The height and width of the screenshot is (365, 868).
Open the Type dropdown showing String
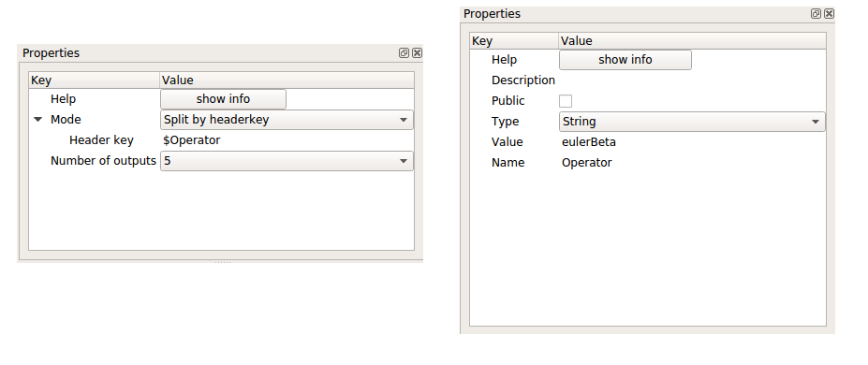pyautogui.click(x=692, y=122)
